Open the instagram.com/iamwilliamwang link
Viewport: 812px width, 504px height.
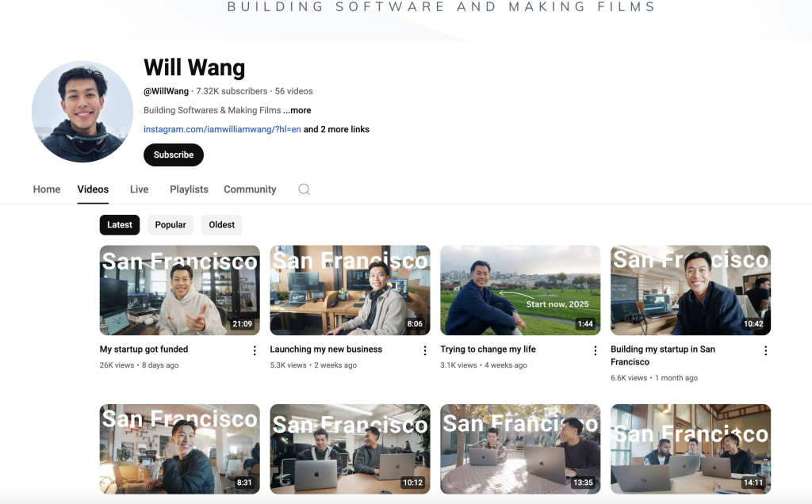click(221, 129)
